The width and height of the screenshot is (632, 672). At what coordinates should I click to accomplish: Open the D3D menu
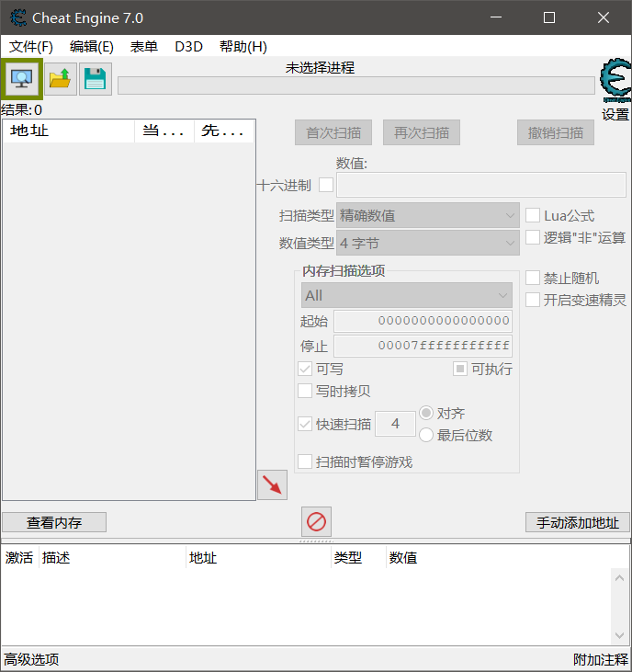point(189,46)
